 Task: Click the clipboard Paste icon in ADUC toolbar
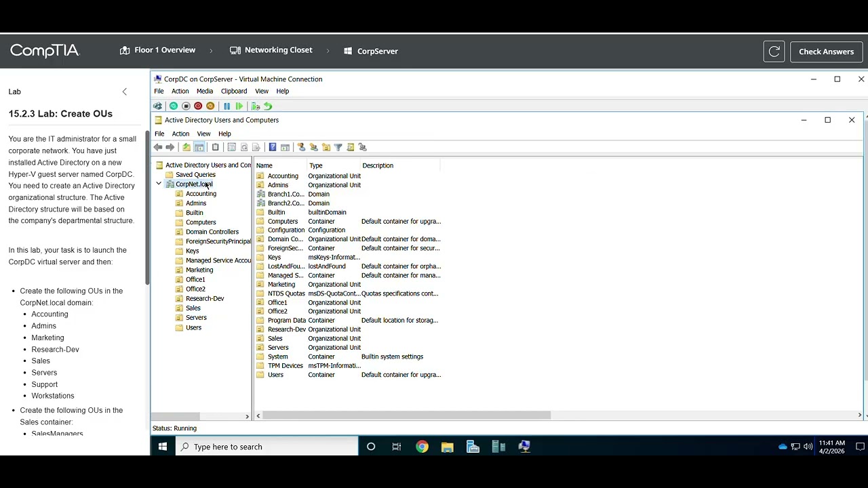click(x=216, y=147)
